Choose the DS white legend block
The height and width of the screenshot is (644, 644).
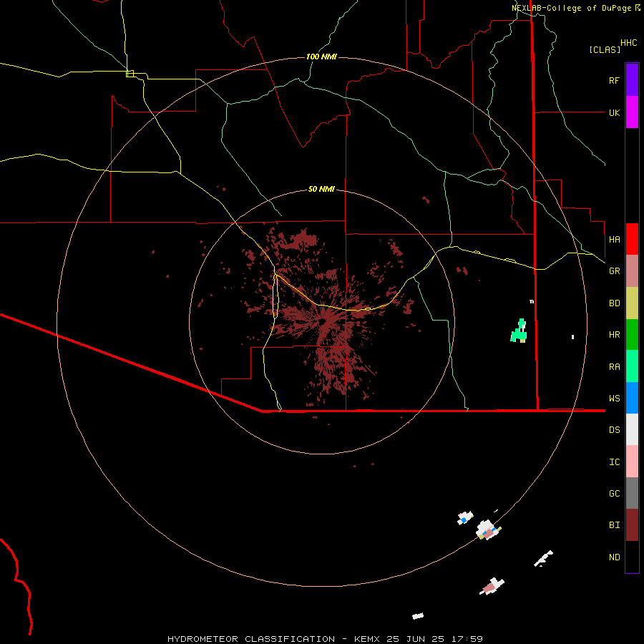(x=632, y=429)
